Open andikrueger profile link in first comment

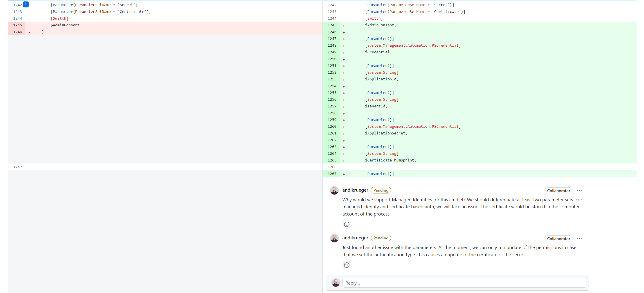pyautogui.click(x=355, y=190)
